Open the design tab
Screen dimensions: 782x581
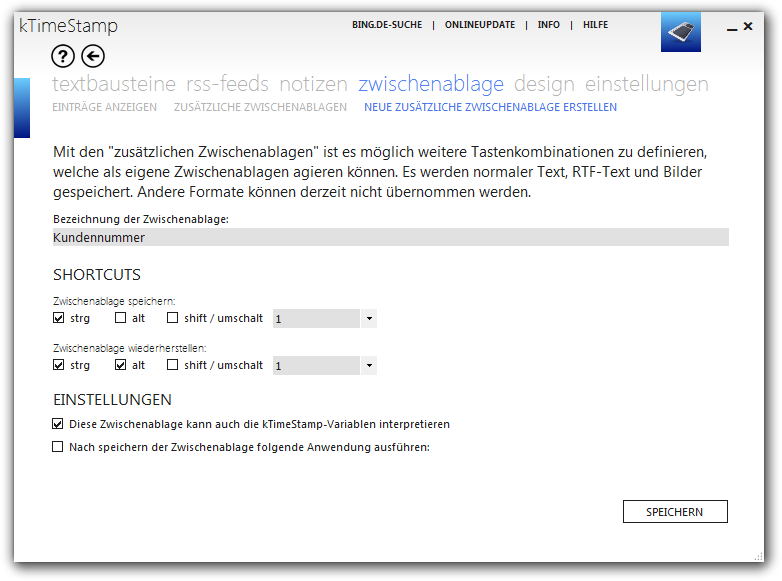[544, 84]
